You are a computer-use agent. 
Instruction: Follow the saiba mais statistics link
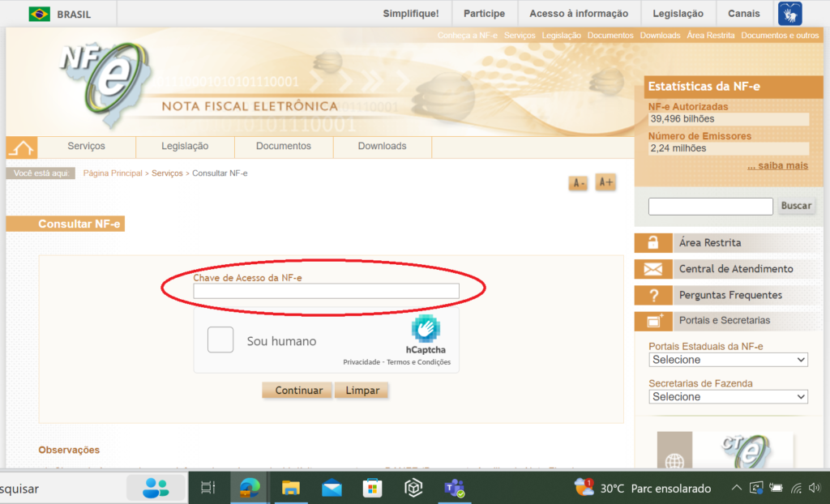777,166
